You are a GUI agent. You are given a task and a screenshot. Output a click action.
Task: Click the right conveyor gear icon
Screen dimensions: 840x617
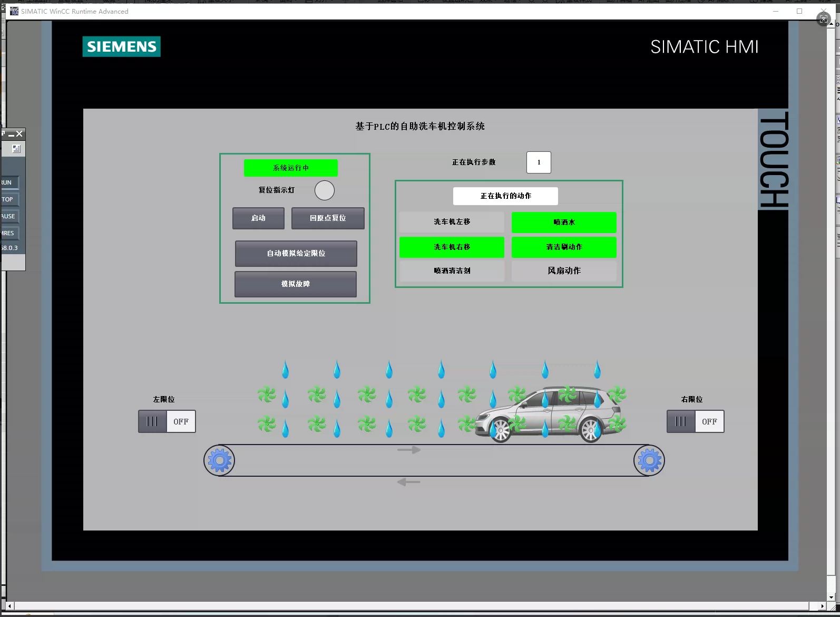649,461
